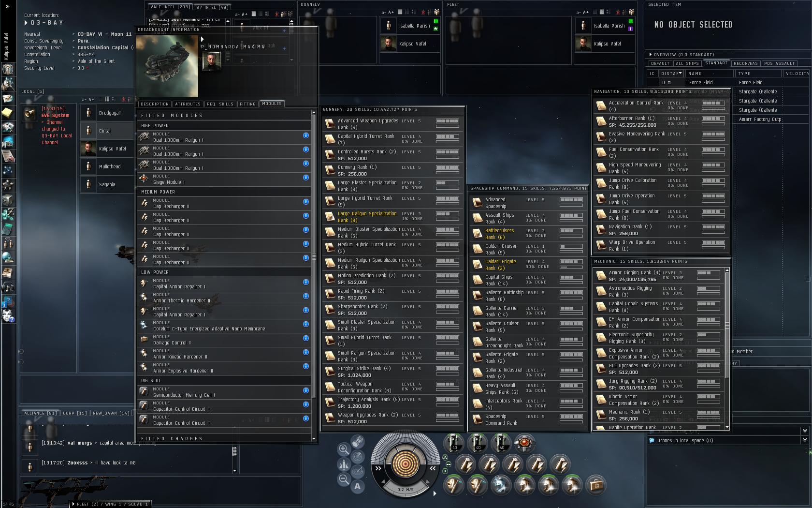
Task: Activate the Damage Control HUD module
Action: 595,485
